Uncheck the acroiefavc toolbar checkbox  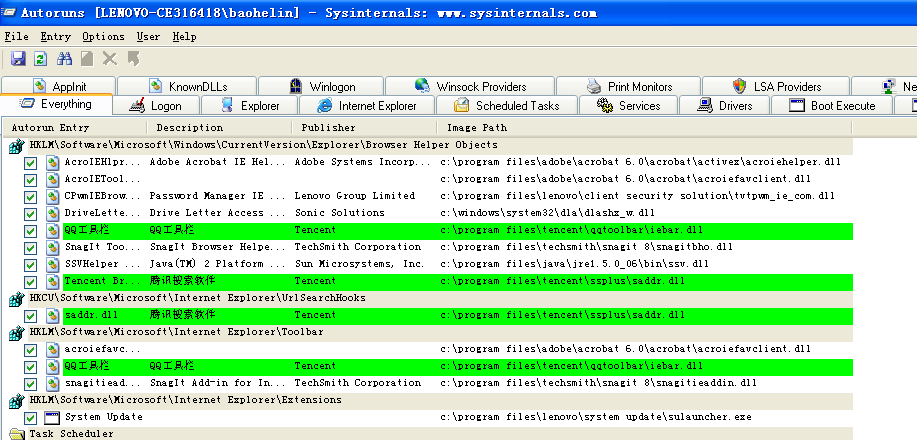pyautogui.click(x=30, y=350)
